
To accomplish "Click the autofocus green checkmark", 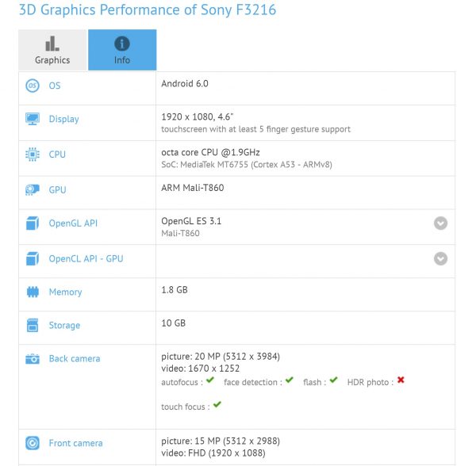I will (210, 381).
